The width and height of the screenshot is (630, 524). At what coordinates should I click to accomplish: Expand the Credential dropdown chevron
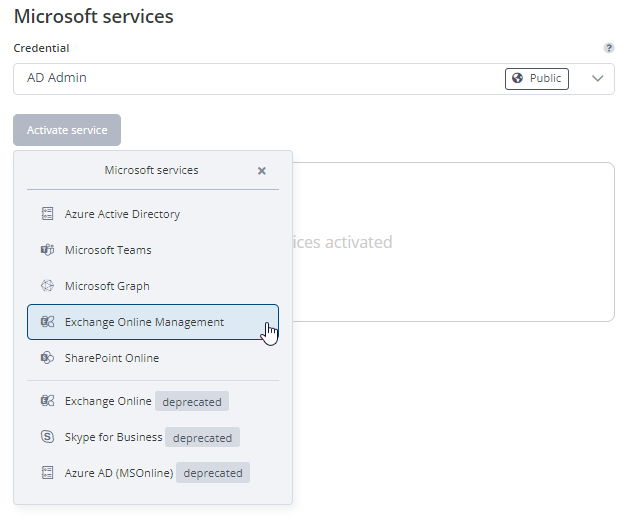coord(598,79)
